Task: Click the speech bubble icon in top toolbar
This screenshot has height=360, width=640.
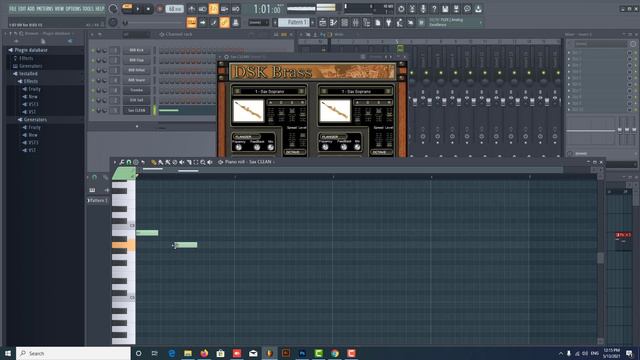Action: (x=467, y=9)
